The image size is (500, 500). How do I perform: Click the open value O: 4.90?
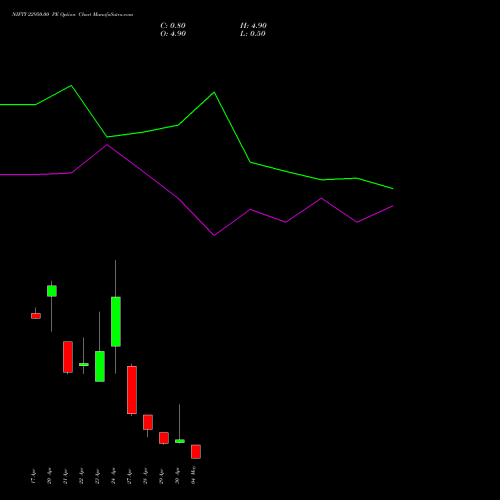pos(173,34)
